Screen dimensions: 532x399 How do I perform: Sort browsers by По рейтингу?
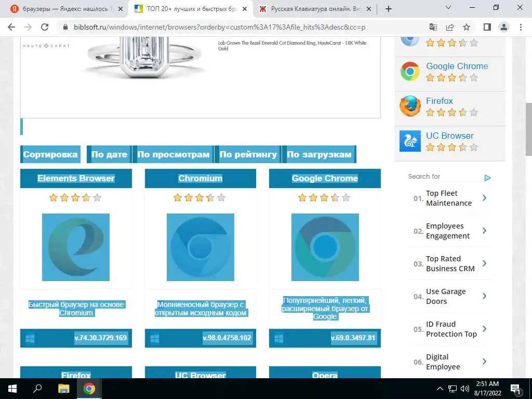click(x=248, y=154)
